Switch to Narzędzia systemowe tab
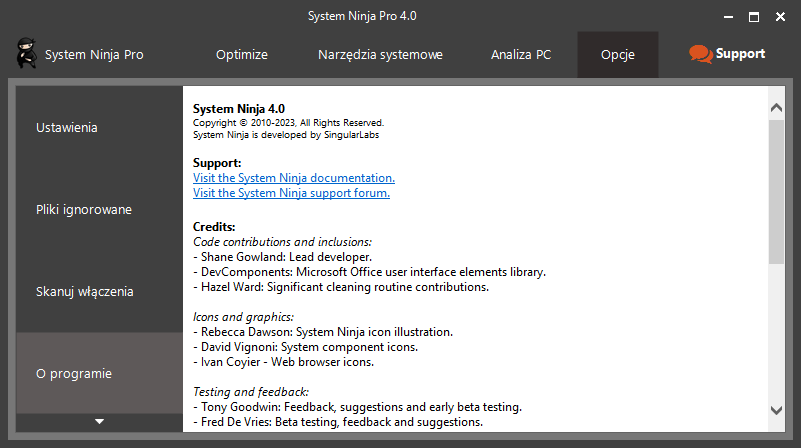The image size is (801, 448). [380, 55]
